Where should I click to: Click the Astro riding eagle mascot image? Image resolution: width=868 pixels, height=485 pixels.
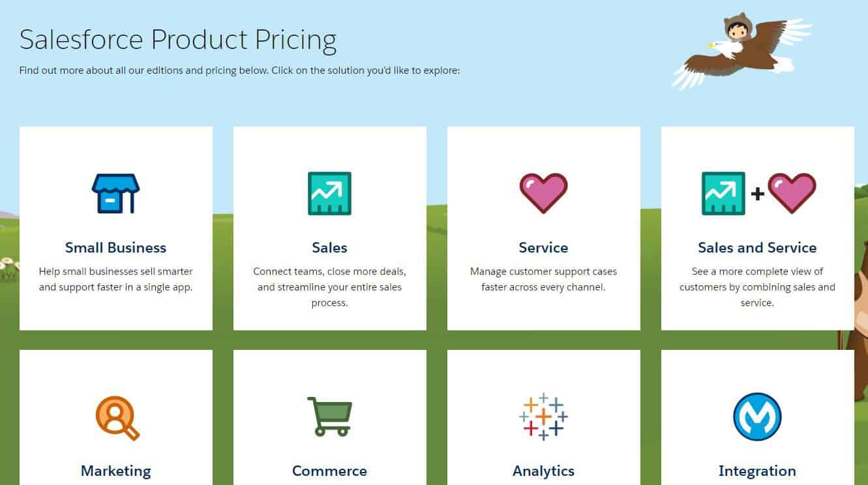click(x=741, y=51)
